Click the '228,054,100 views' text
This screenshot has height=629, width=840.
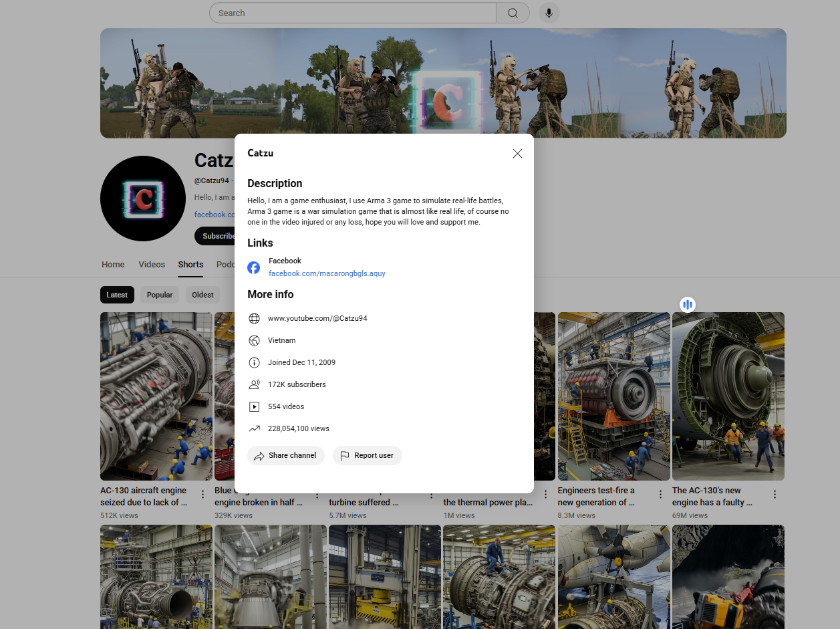point(299,428)
